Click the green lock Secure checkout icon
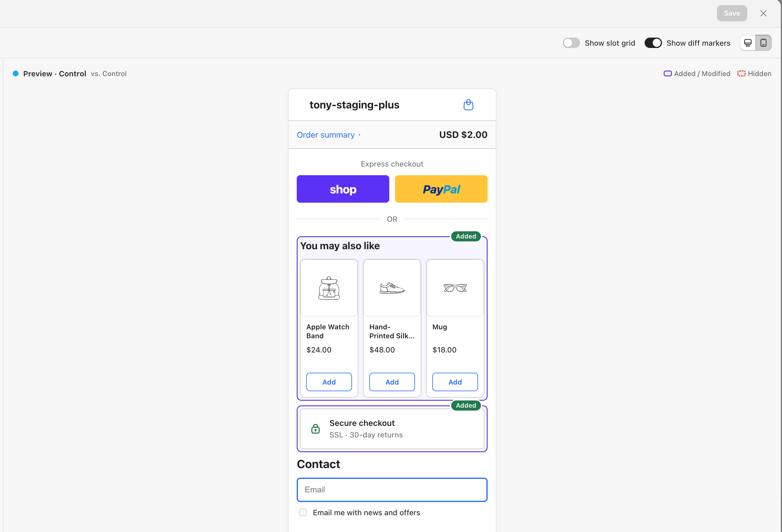The width and height of the screenshot is (782, 532). [x=315, y=429]
